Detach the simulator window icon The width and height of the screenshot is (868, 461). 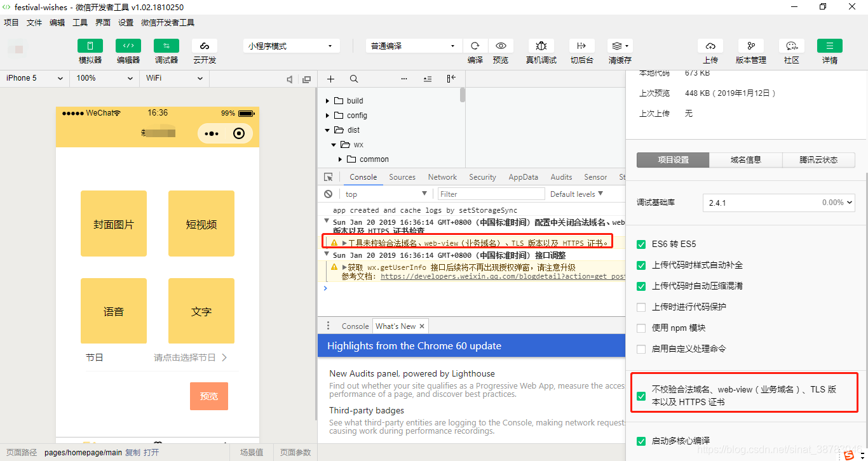tap(307, 79)
